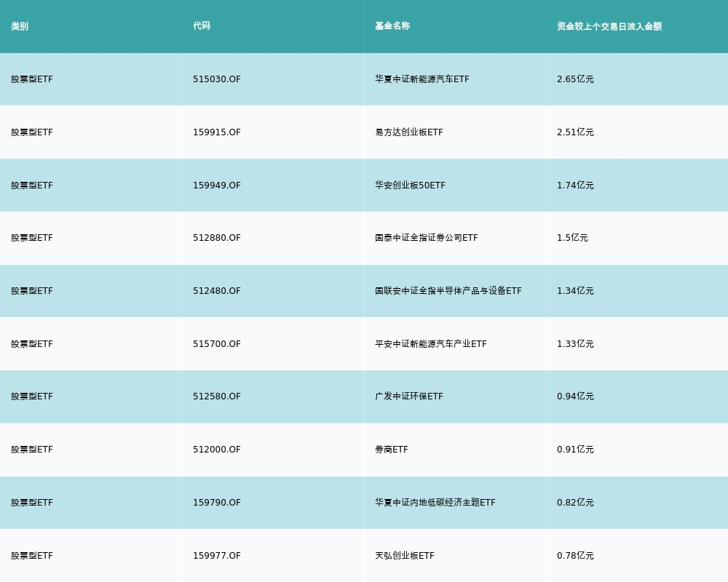
Task: Select inflow value 1.33亿元
Action: tap(575, 344)
